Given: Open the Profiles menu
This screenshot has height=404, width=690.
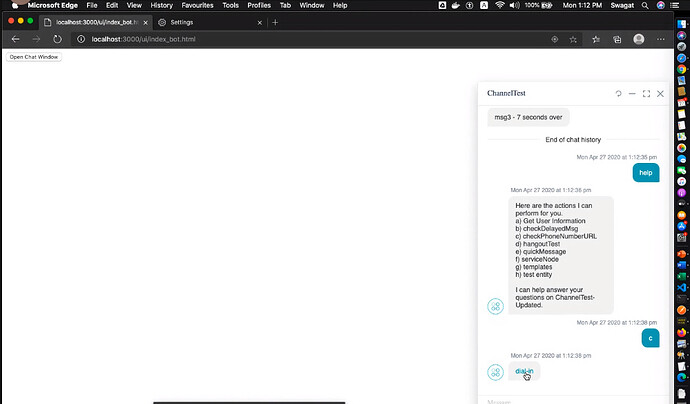Looking at the screenshot, I should pyautogui.click(x=259, y=5).
